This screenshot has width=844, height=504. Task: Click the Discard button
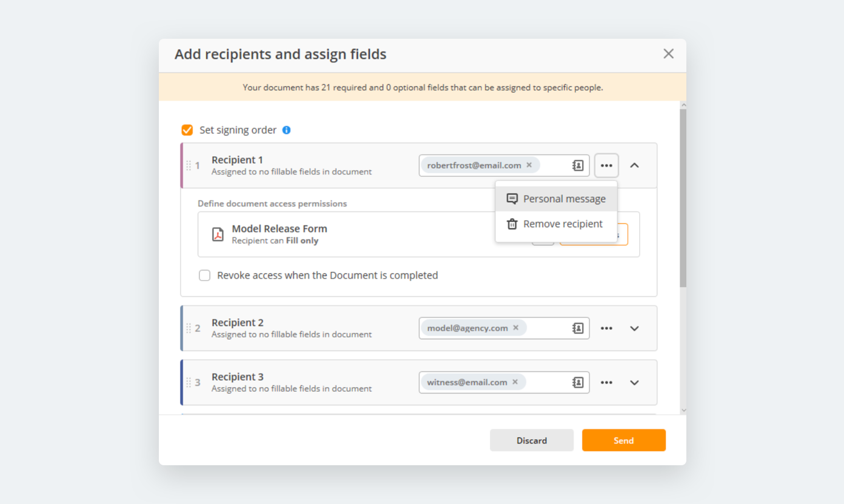click(532, 440)
